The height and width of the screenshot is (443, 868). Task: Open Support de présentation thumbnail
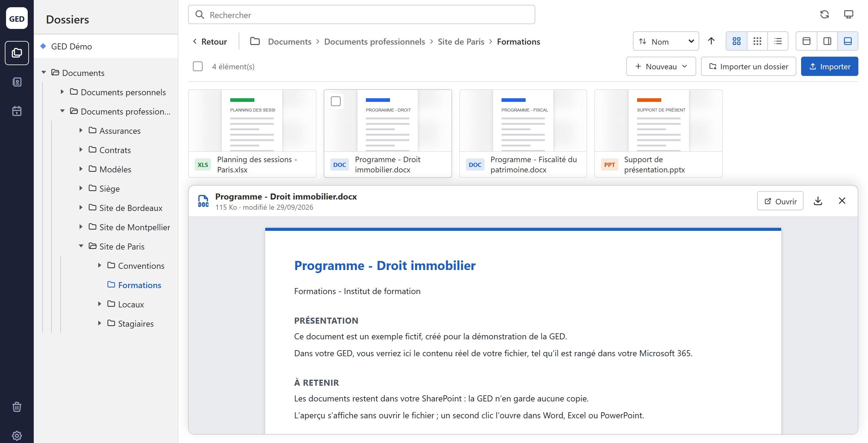pos(659,121)
